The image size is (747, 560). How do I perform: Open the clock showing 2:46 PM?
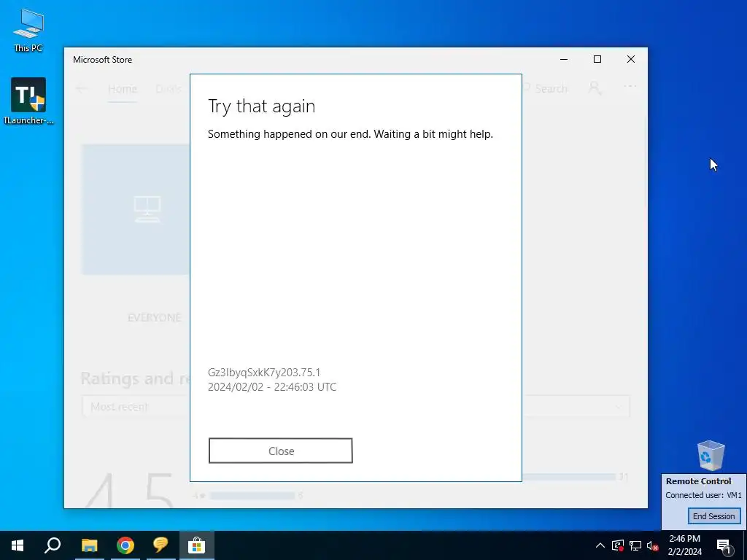684,545
